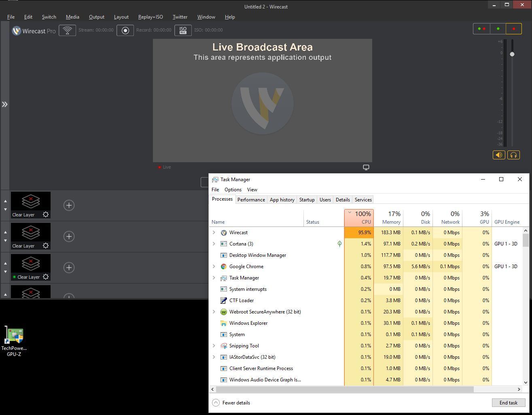Open the Replay+ISO menu

[150, 17]
